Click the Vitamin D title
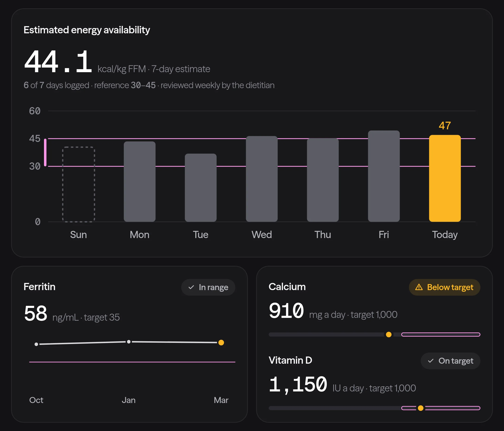The image size is (504, 431). [290, 360]
